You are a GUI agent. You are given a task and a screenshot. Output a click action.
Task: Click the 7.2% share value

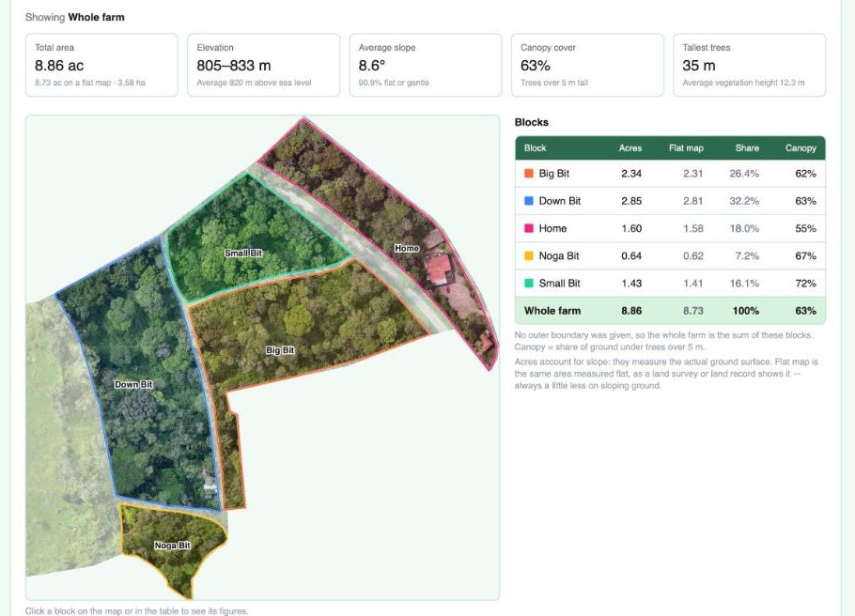pos(747,255)
